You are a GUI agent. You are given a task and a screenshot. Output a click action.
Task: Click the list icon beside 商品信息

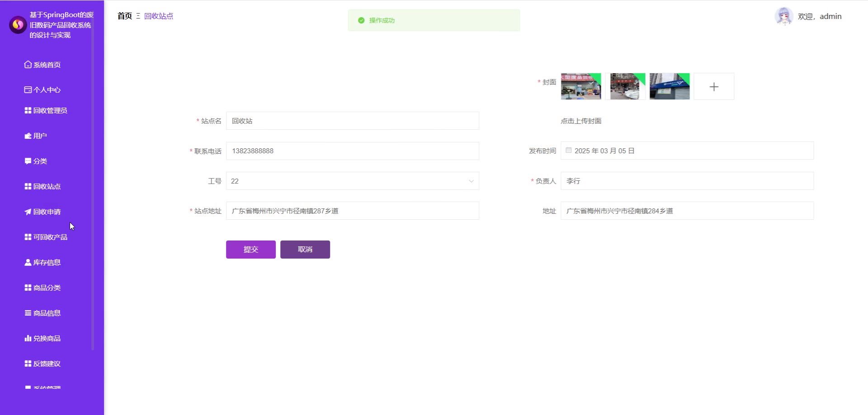(x=28, y=313)
